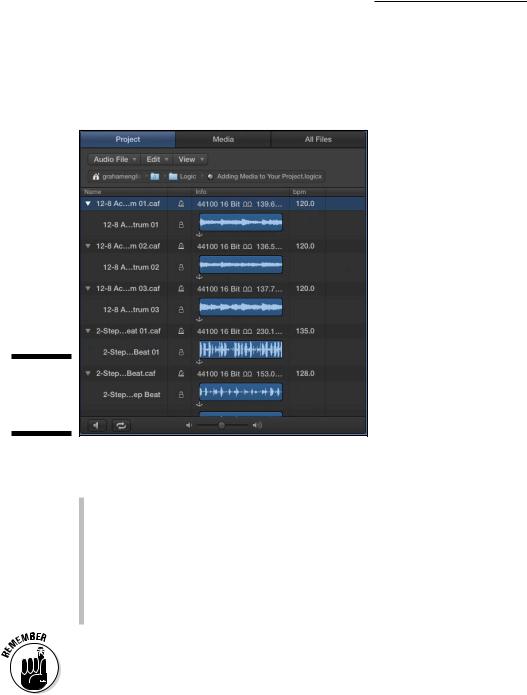Open the Audio File dropdown menu
Viewport: 527px width, 695px height.
tap(114, 159)
